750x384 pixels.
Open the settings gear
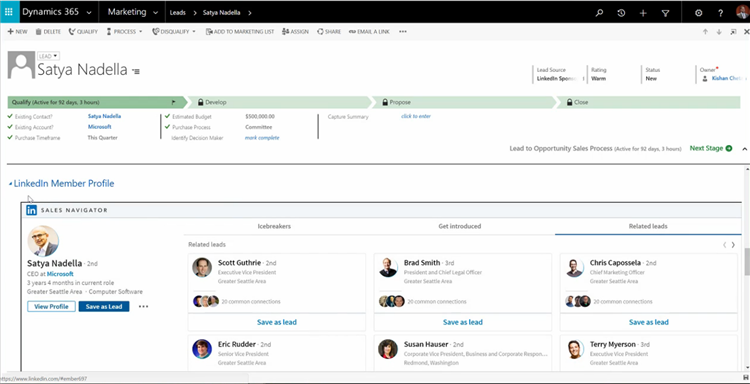pyautogui.click(x=698, y=13)
